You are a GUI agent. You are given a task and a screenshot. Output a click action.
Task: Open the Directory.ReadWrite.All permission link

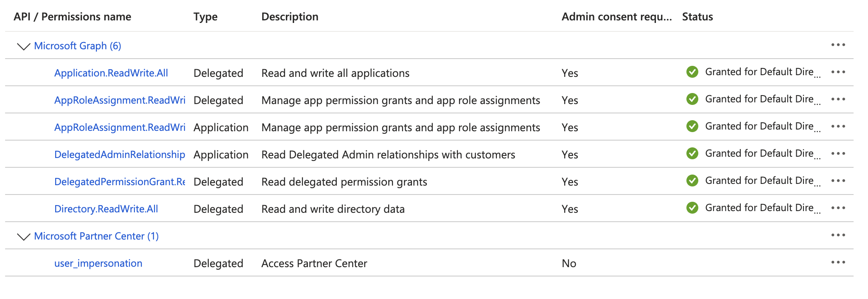106,209
